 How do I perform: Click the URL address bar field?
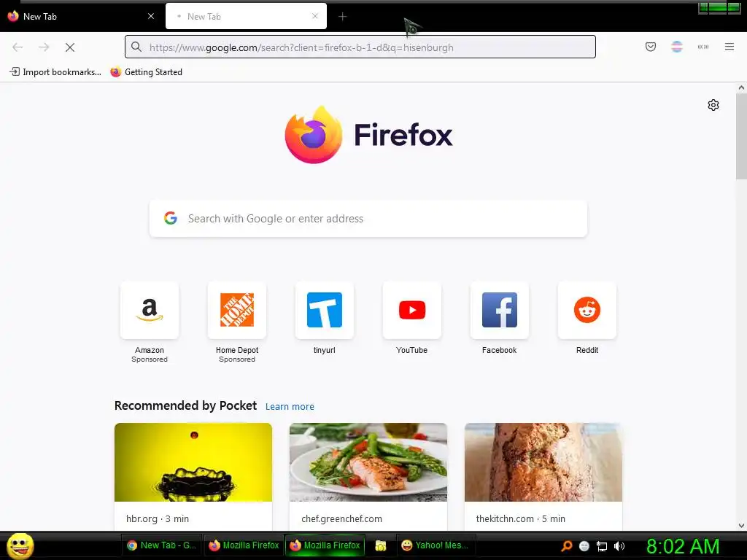[x=360, y=47]
